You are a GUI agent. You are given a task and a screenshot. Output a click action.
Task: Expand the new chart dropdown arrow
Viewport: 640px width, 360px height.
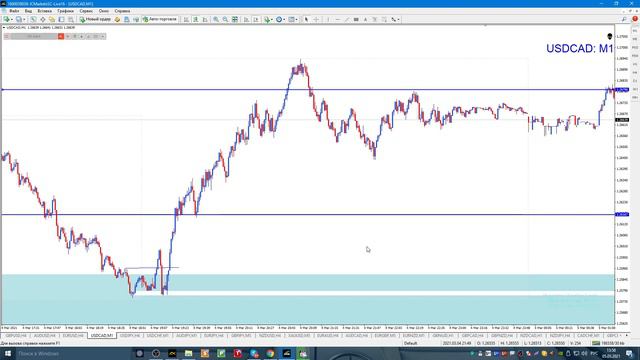pos(12,19)
